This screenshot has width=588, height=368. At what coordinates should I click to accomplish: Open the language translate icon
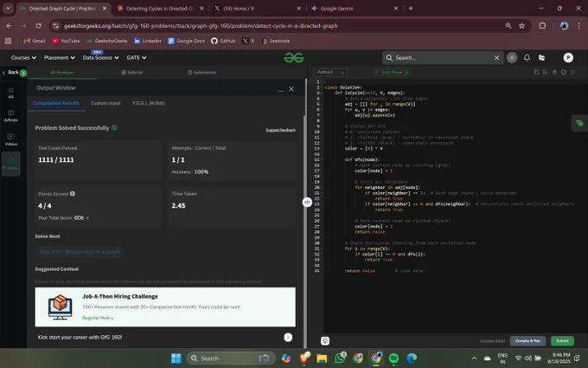pyautogui.click(x=541, y=57)
